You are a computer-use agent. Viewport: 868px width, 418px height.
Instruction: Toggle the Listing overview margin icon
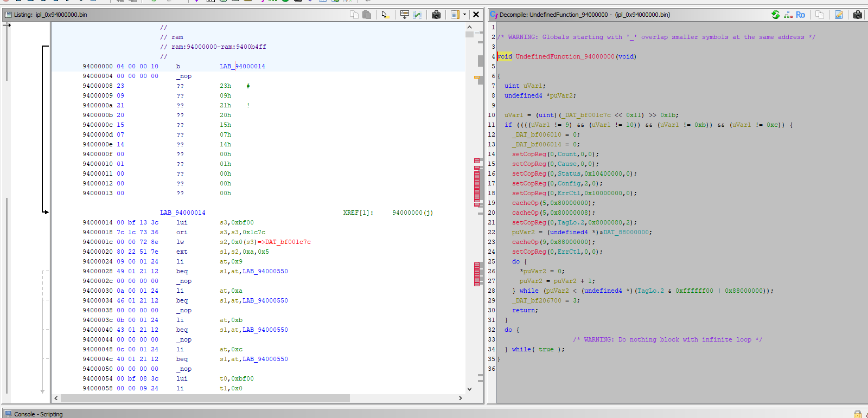pos(455,15)
